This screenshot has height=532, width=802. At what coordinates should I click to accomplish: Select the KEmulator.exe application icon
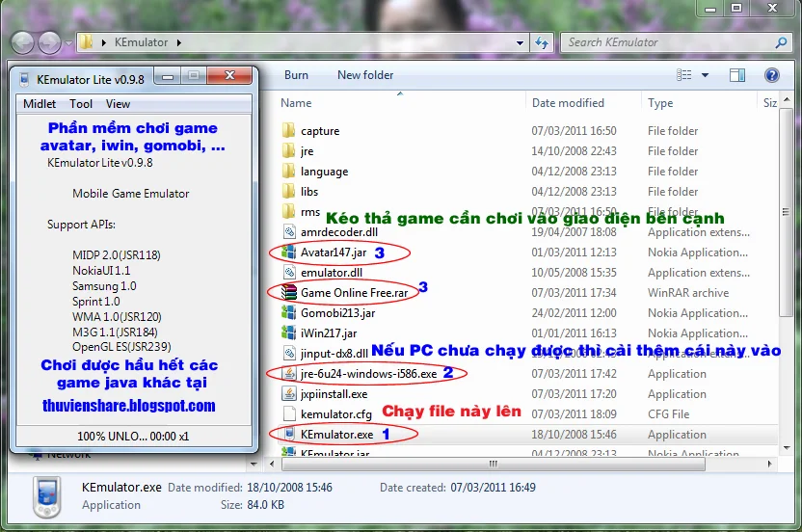289,434
